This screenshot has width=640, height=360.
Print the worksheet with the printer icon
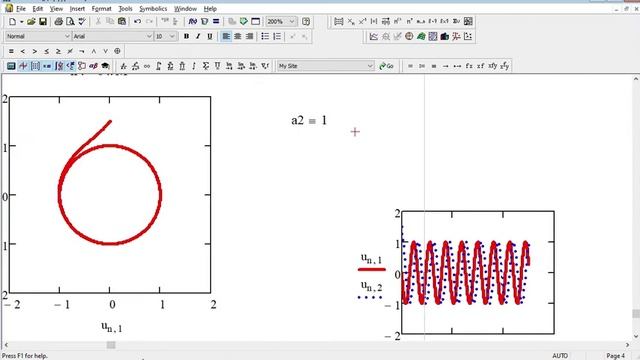click(x=58, y=22)
